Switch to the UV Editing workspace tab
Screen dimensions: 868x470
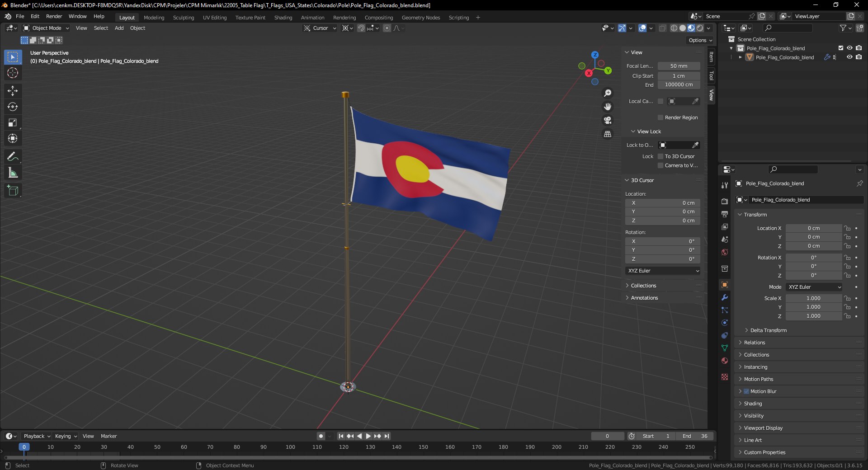point(215,18)
